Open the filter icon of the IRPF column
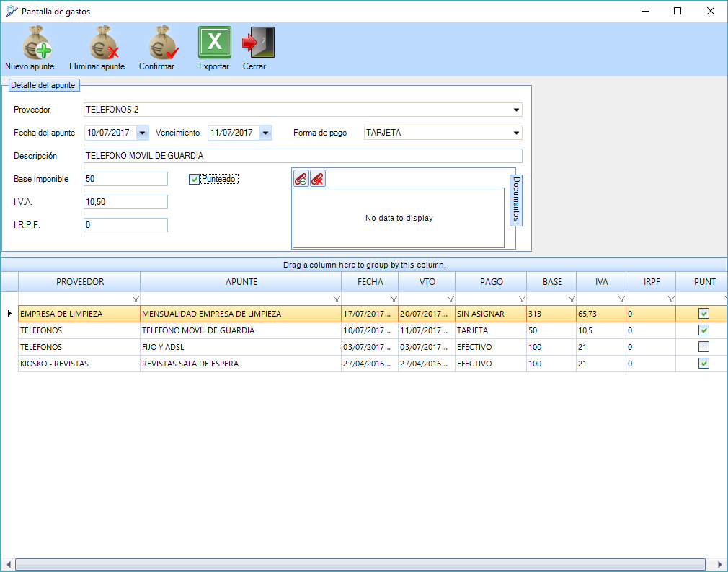This screenshot has height=572, width=728. [671, 299]
